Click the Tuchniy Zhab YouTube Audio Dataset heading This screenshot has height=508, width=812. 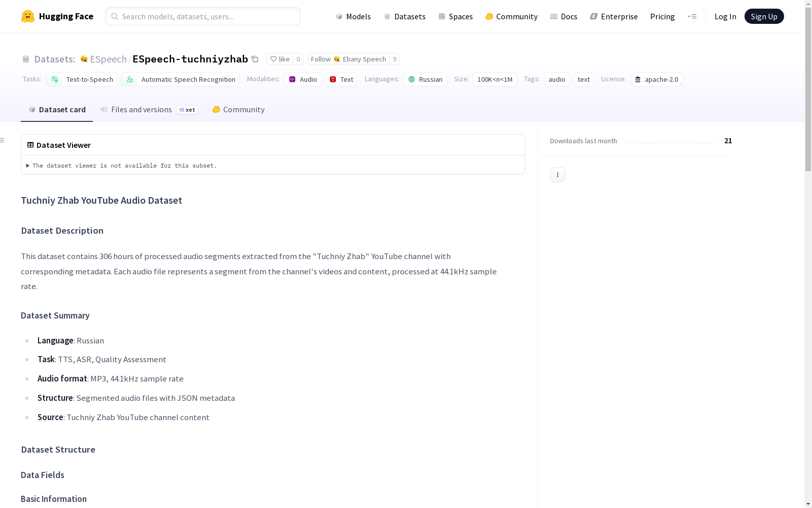pos(101,200)
